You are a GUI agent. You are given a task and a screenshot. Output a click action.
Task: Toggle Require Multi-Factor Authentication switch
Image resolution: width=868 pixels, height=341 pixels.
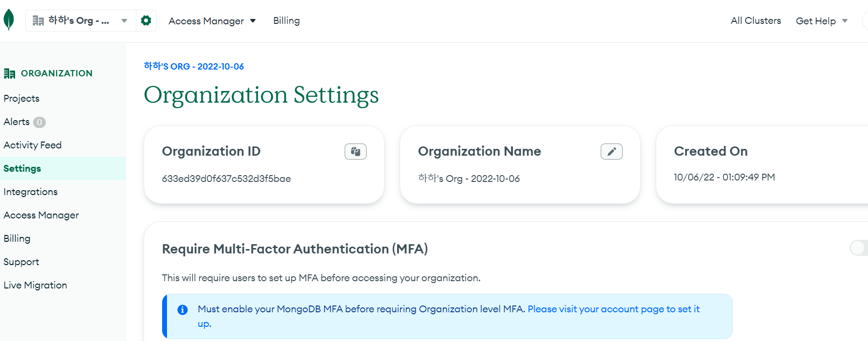859,248
